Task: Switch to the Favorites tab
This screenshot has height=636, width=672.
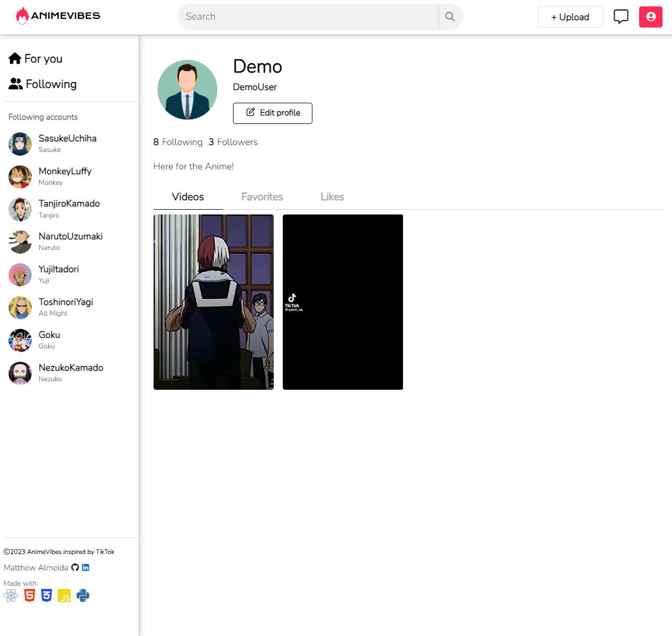Action: 262,197
